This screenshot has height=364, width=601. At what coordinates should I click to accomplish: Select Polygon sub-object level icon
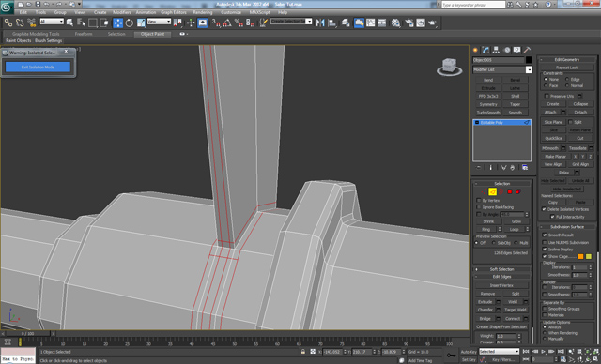(509, 191)
